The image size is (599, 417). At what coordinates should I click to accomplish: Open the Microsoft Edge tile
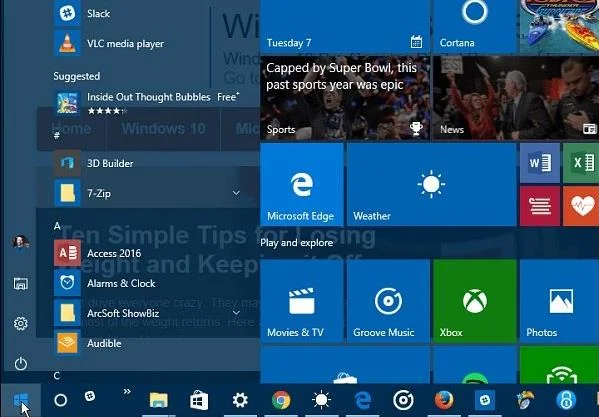point(301,184)
